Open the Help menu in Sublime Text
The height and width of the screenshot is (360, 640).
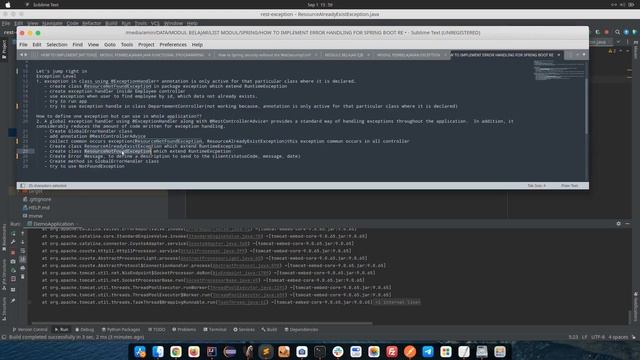pyautogui.click(x=197, y=44)
